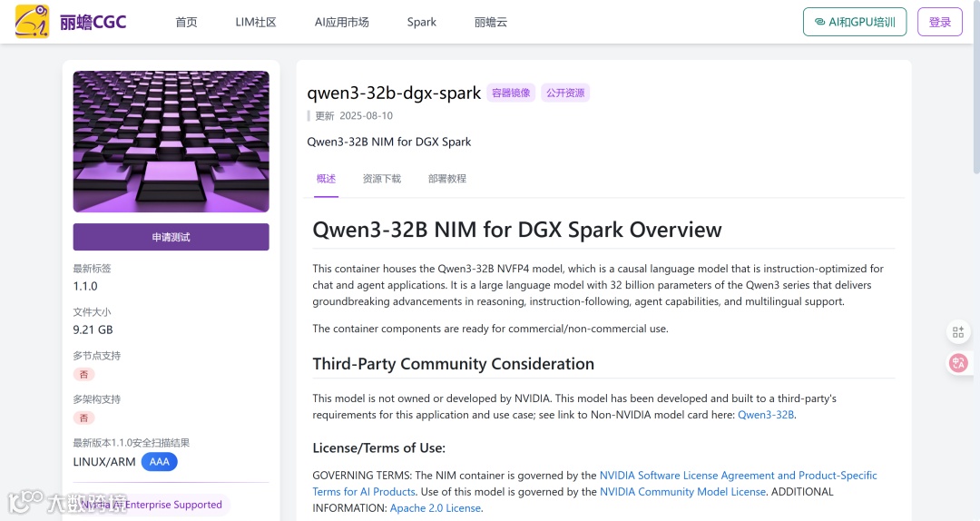This screenshot has width=980, height=521.
Task: Go to LIM社区 in top navigation
Action: coord(256,23)
